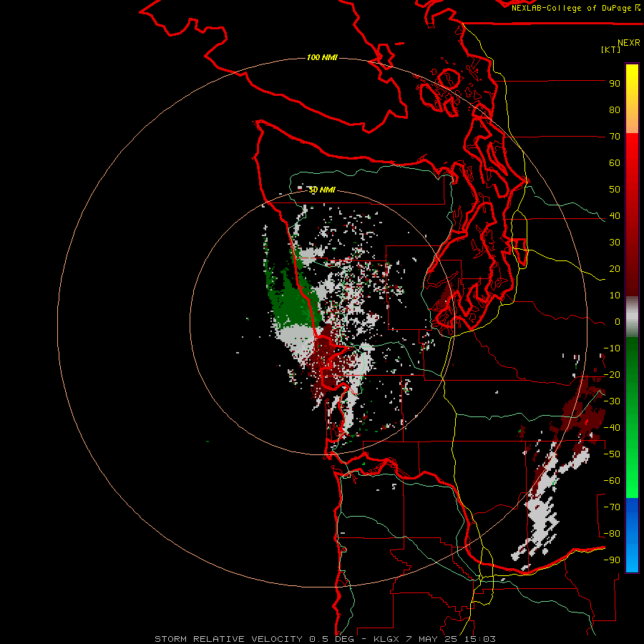The height and width of the screenshot is (644, 644).
Task: Click the -60 value on velocity scale
Action: 612,481
